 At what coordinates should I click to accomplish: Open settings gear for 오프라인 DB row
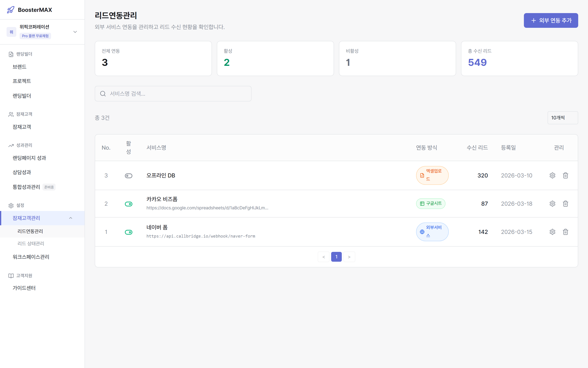[552, 175]
